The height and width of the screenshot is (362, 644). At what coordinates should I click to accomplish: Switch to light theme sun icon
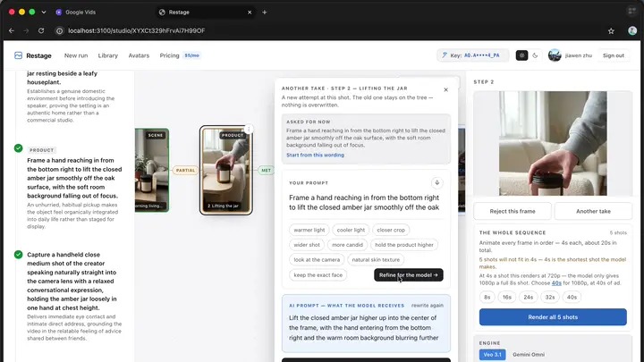[x=521, y=55]
